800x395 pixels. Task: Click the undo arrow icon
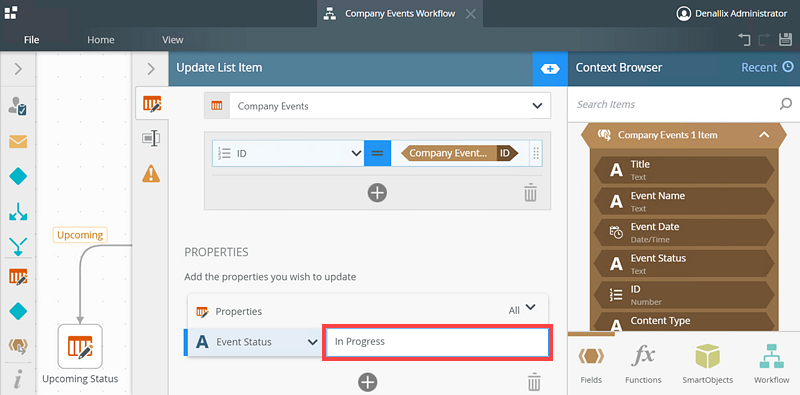[744, 40]
